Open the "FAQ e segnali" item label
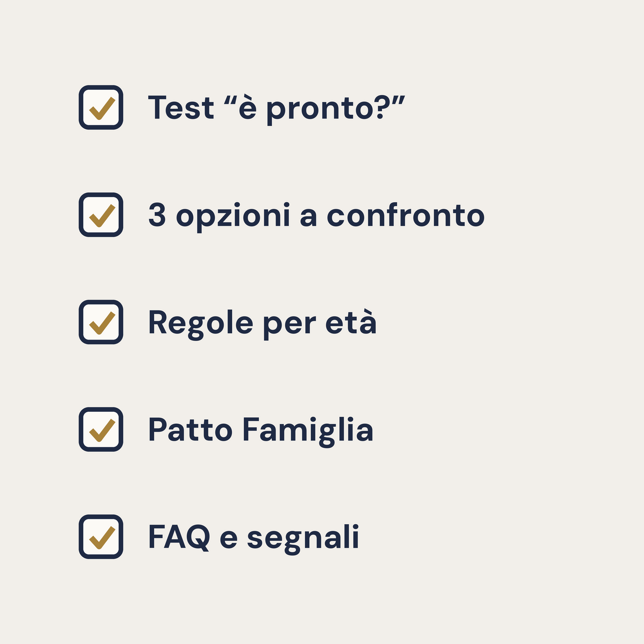Image resolution: width=644 pixels, height=644 pixels. (253, 538)
